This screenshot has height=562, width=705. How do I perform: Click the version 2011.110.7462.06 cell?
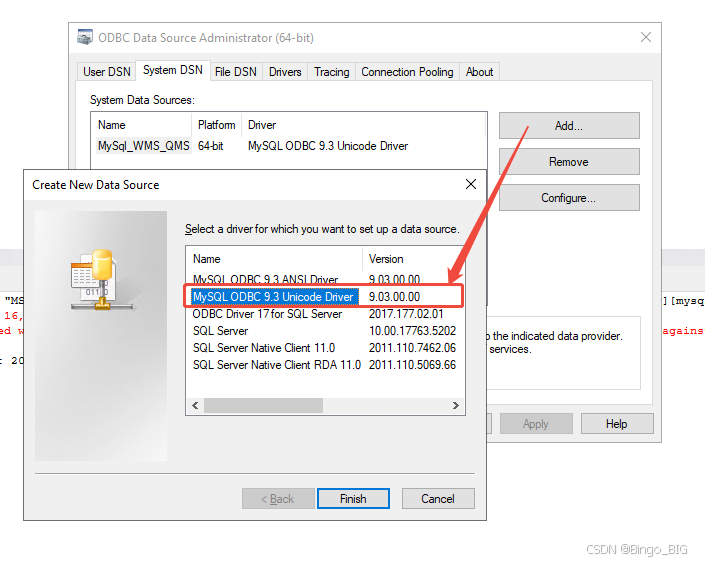412,348
